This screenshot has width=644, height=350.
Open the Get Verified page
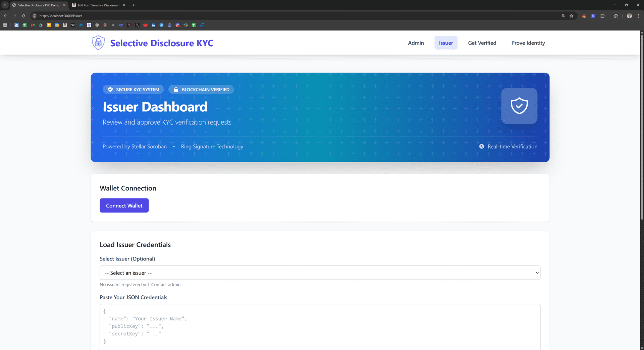482,43
